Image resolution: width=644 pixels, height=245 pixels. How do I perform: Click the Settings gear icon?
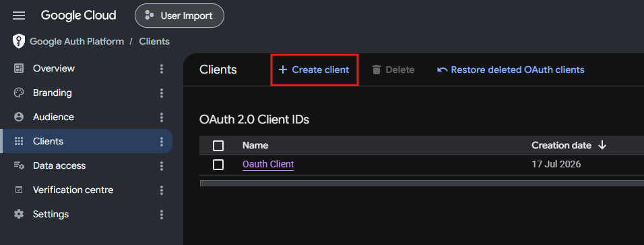[x=19, y=214]
